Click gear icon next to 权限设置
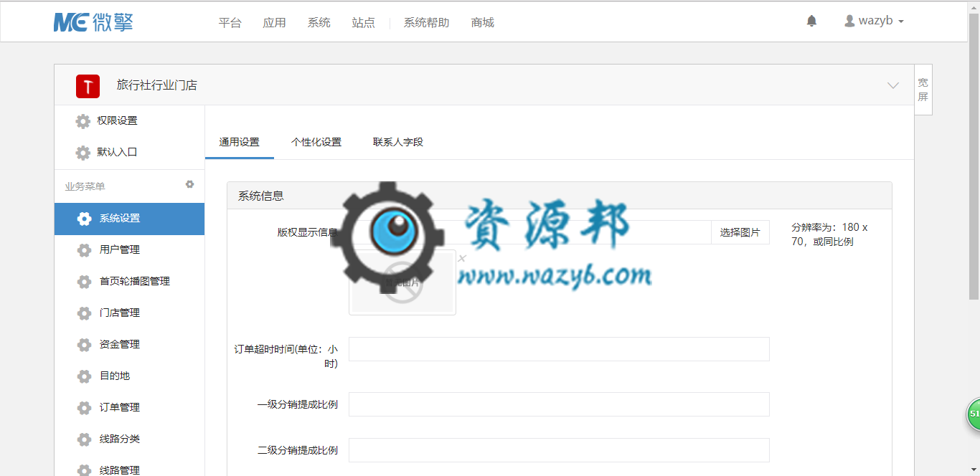Screen dimensions: 980x476 coord(83,121)
